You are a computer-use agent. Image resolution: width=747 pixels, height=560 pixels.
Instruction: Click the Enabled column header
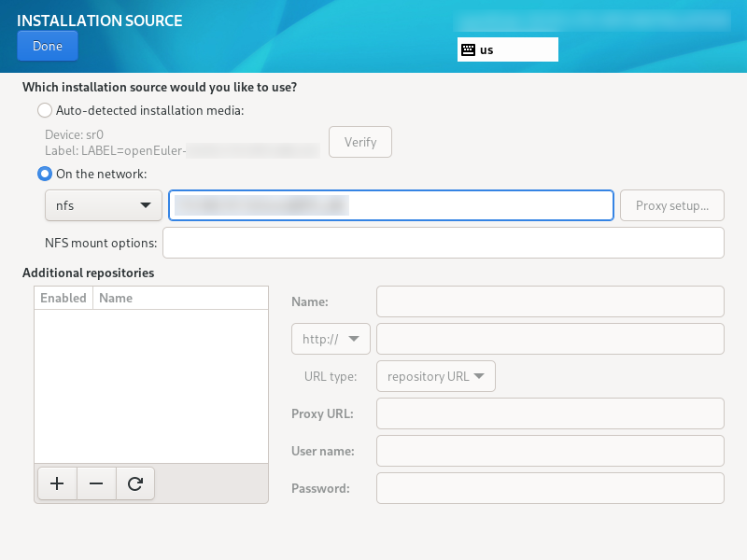tap(63, 298)
